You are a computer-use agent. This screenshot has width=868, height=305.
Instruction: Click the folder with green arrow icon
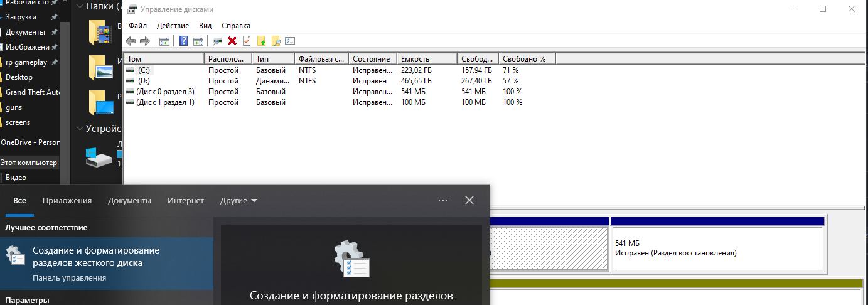pyautogui.click(x=261, y=41)
